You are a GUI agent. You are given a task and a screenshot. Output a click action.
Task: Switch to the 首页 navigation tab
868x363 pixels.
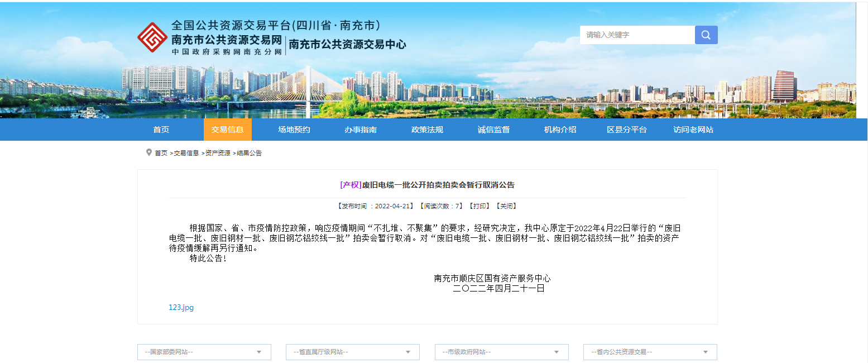[161, 129]
